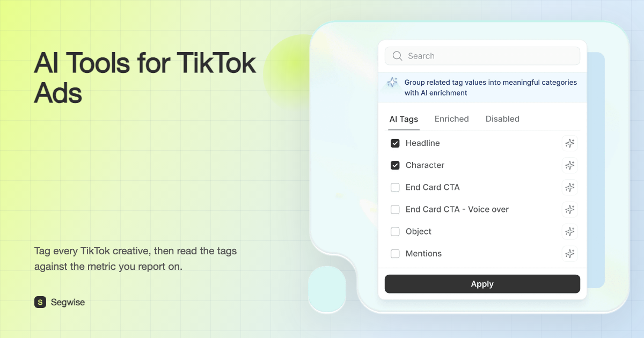The height and width of the screenshot is (338, 644).
Task: Click the Segwise brand name text
Action: point(68,302)
